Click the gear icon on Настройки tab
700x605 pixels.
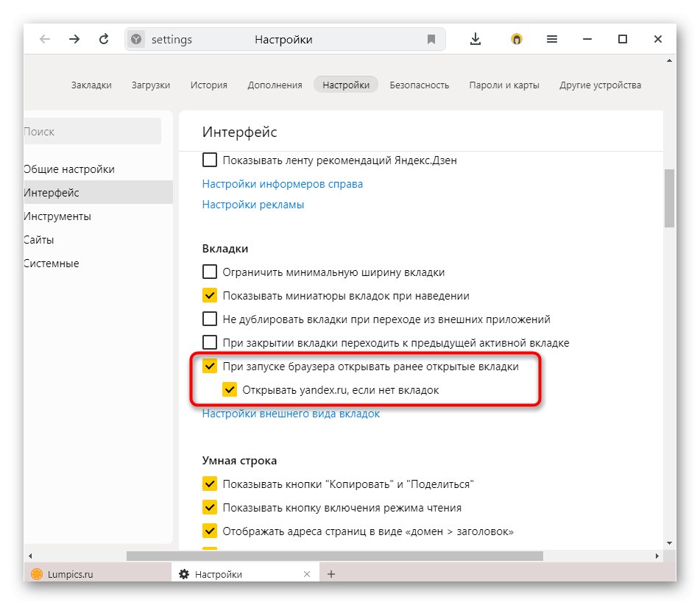tap(183, 573)
